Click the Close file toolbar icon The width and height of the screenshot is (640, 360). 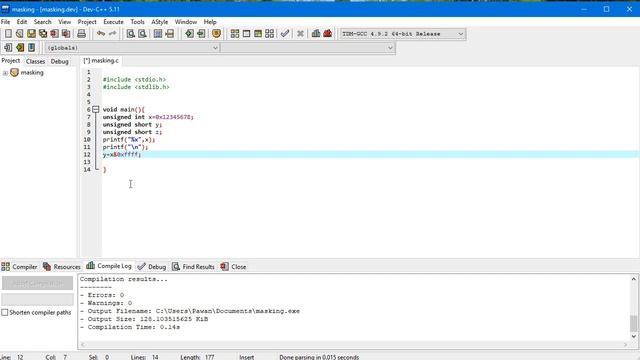pos(54,33)
